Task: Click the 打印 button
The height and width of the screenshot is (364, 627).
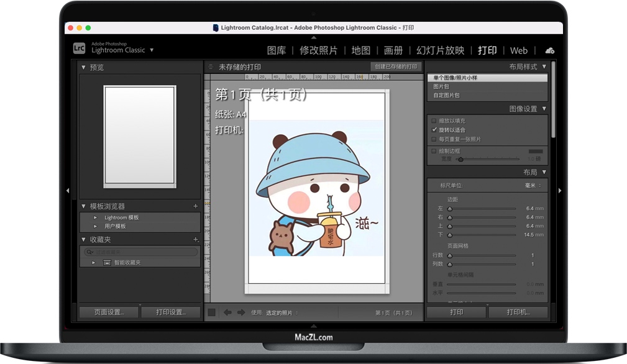Action: pyautogui.click(x=456, y=312)
